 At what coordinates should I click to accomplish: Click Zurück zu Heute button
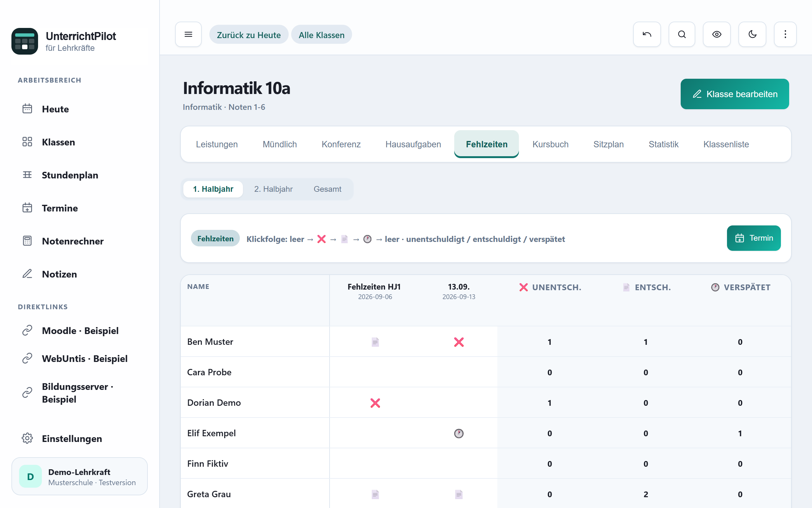(249, 35)
